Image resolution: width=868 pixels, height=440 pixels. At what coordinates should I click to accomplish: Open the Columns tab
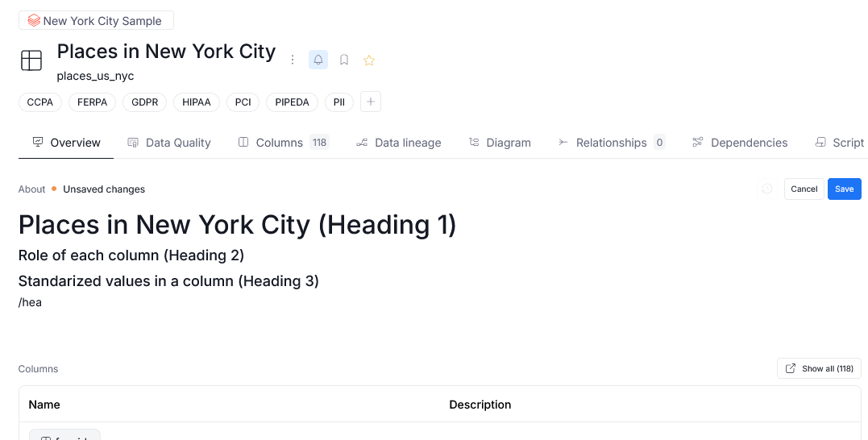[284, 143]
